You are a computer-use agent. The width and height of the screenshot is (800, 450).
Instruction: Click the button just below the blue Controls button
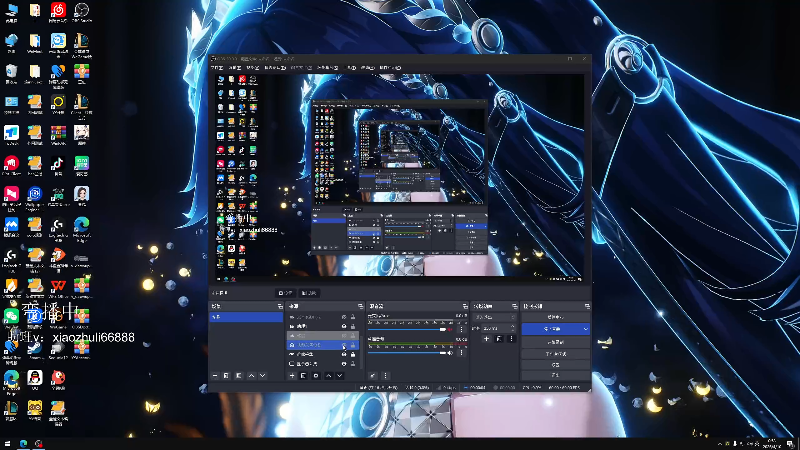pyautogui.click(x=556, y=342)
